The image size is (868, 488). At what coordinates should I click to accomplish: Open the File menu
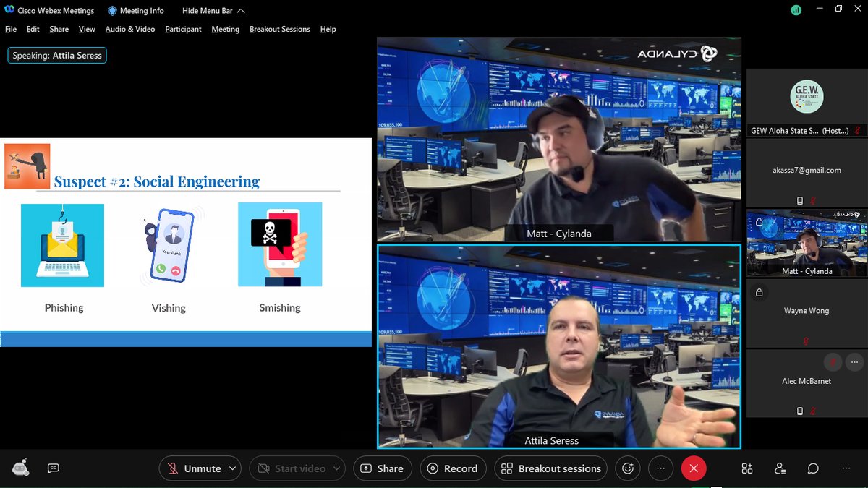point(11,30)
